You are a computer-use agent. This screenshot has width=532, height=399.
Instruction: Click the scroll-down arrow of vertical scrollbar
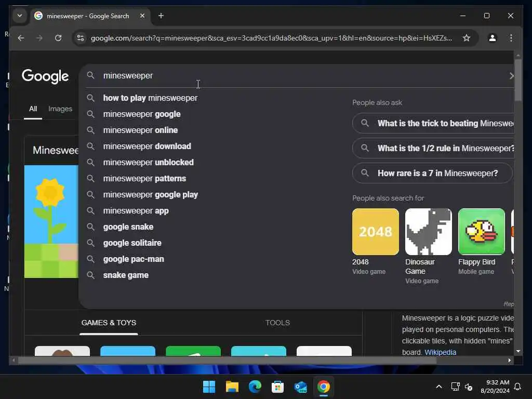518,351
